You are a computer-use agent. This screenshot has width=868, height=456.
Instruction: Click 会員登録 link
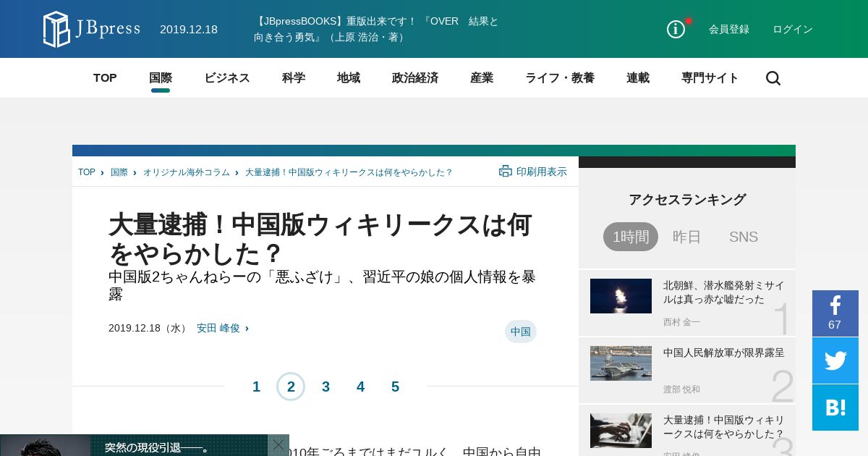(729, 30)
